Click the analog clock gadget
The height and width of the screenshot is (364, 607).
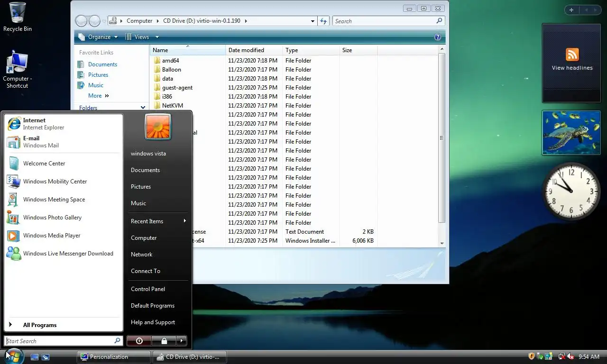point(571,191)
